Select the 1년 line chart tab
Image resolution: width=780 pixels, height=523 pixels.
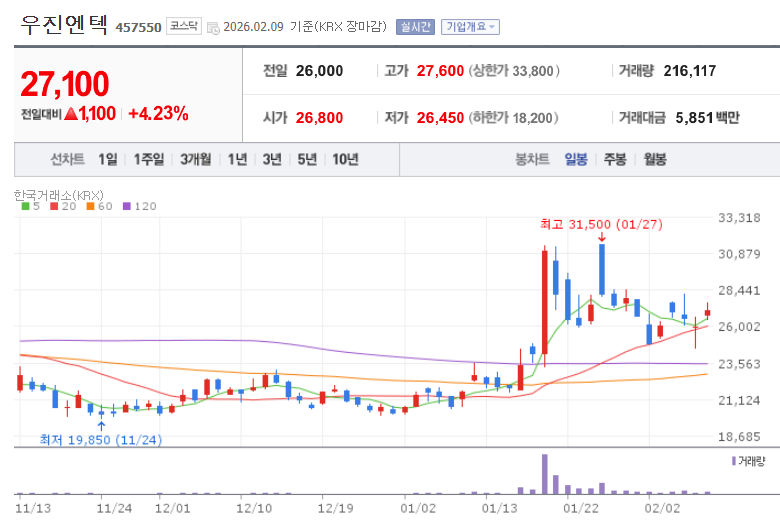pyautogui.click(x=237, y=159)
